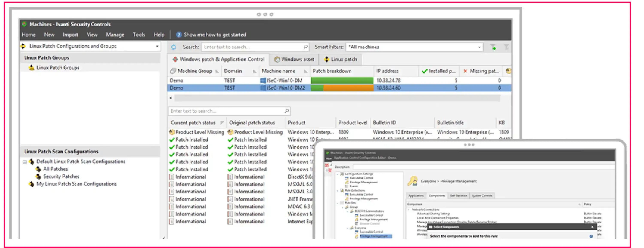Collapse Network Connections group in component list

coord(409,210)
